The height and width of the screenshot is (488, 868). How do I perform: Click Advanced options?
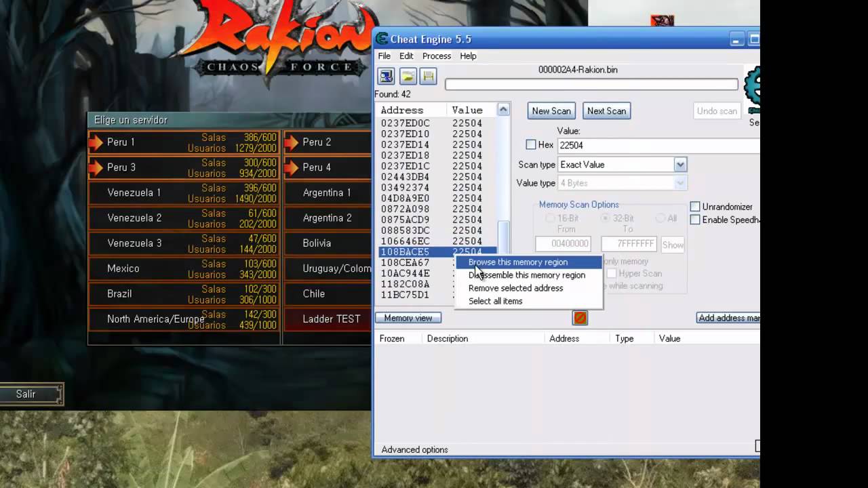414,450
